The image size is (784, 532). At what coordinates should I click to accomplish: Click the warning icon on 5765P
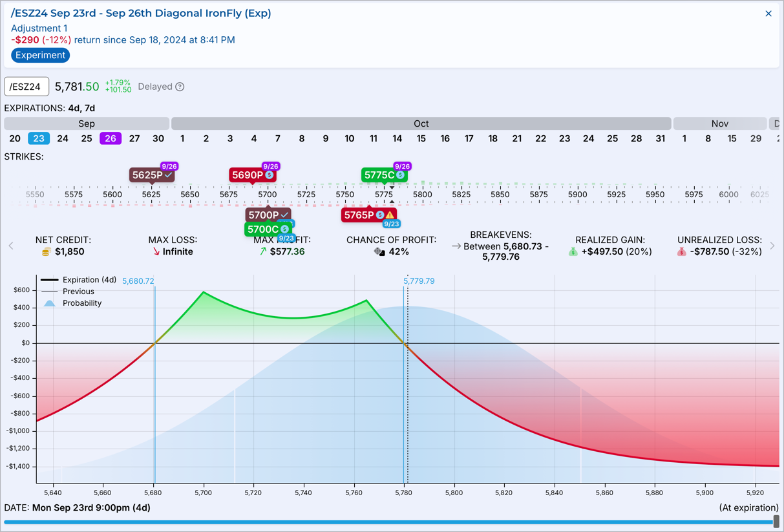[390, 215]
